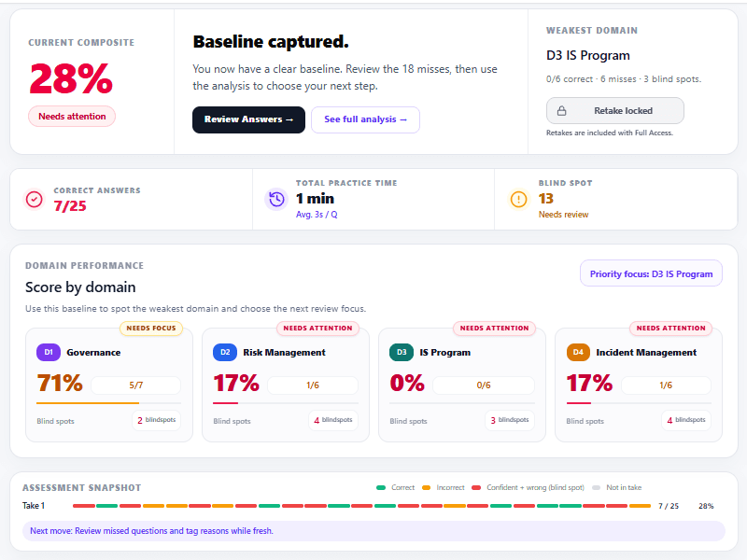
Task: Click the 1/6 score box in Risk Management
Action: [313, 385]
